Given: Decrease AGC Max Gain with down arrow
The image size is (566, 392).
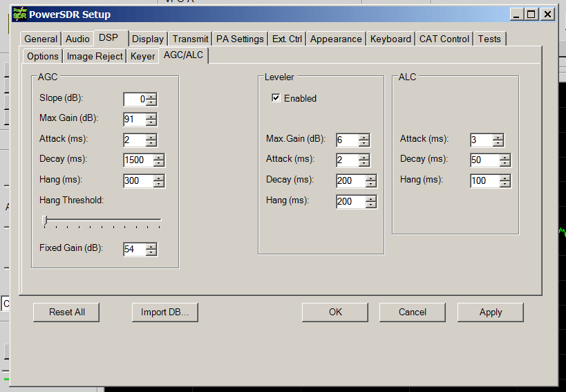Looking at the screenshot, I should (152, 122).
